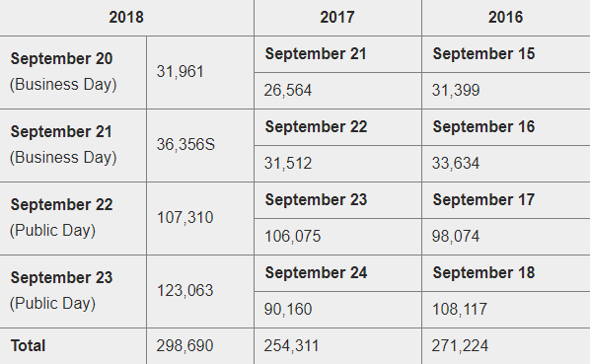Click the 2017 column header

pos(337,18)
